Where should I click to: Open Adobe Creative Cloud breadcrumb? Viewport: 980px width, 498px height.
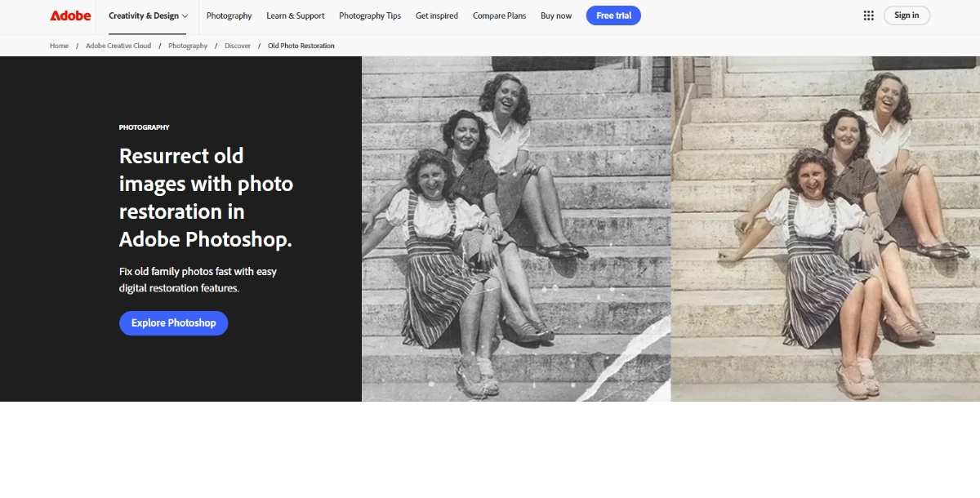118,46
